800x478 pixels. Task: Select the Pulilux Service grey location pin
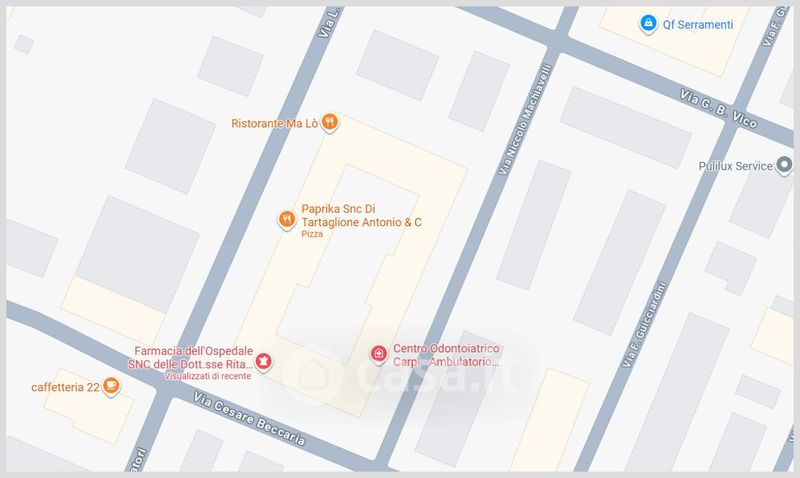(784, 165)
